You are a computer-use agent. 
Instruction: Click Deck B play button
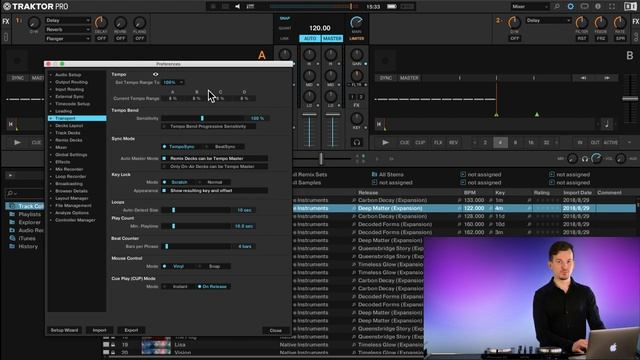click(x=385, y=142)
